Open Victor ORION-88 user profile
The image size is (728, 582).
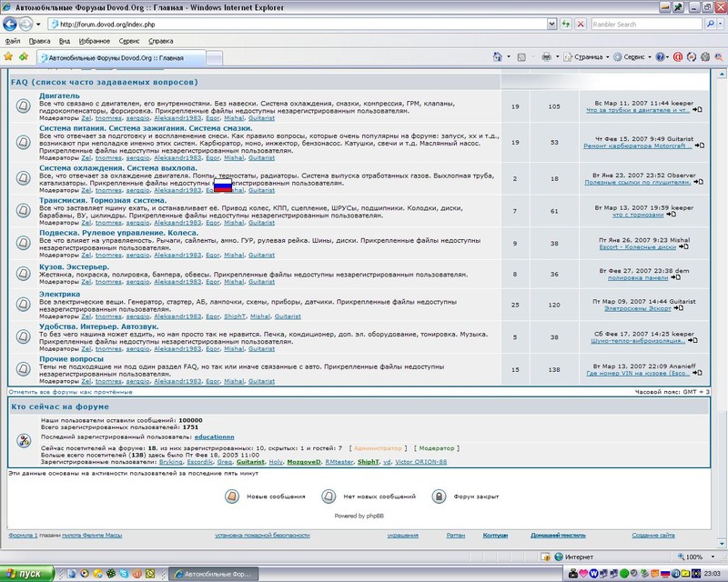(x=420, y=462)
